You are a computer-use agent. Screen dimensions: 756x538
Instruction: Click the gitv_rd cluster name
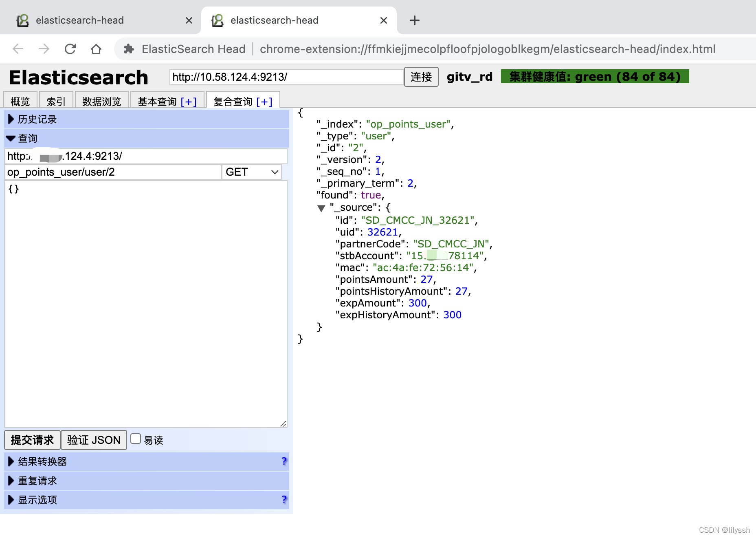coord(470,77)
